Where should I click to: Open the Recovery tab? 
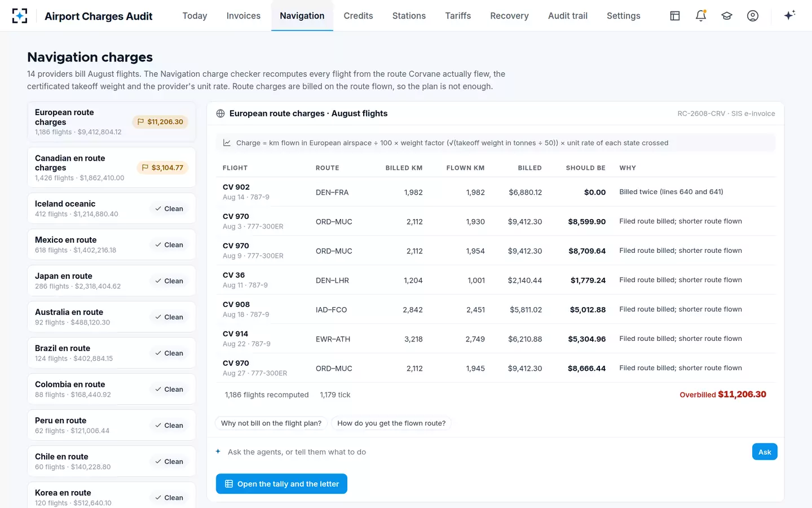(509, 16)
